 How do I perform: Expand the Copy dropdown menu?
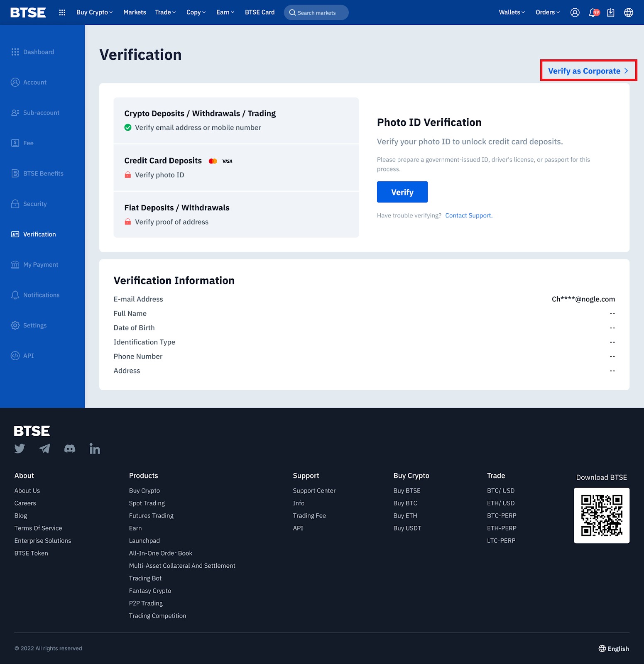click(196, 12)
